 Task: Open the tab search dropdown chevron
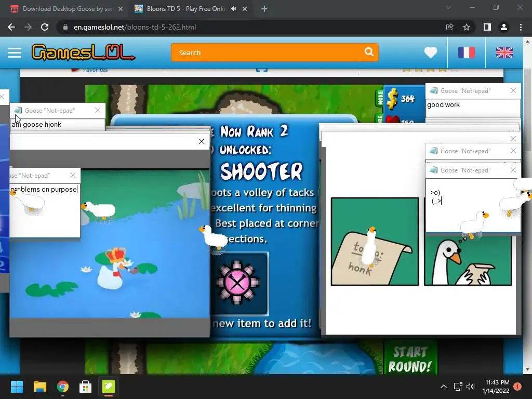(448, 7)
